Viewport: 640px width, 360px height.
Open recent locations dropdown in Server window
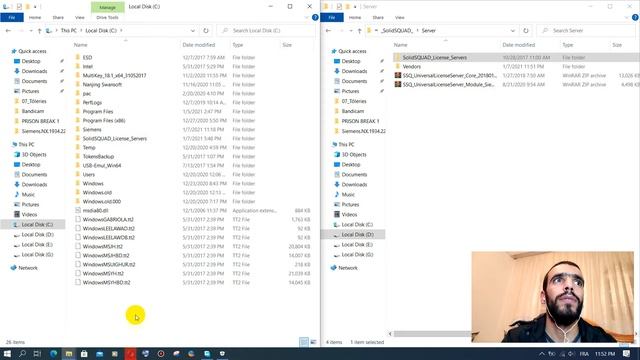tap(351, 31)
